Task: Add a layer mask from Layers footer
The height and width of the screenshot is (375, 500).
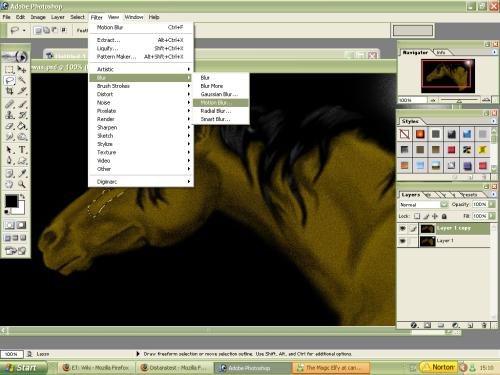Action: point(427,325)
